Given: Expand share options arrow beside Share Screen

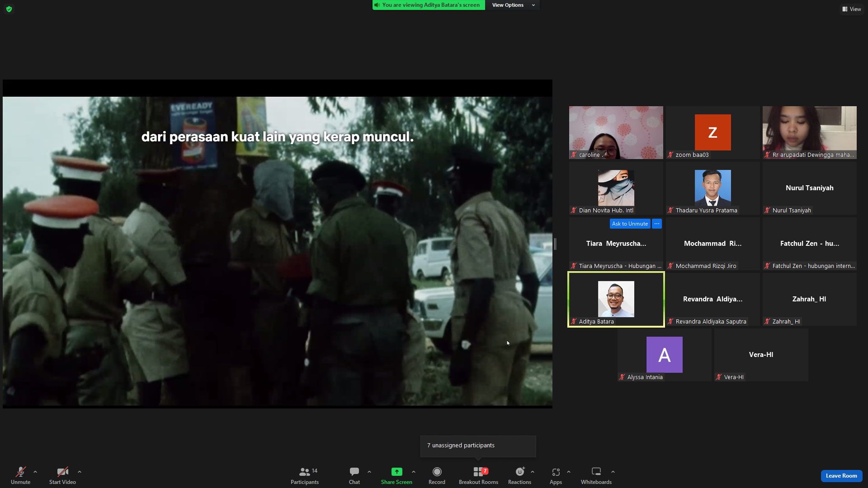Looking at the screenshot, I should point(414,472).
